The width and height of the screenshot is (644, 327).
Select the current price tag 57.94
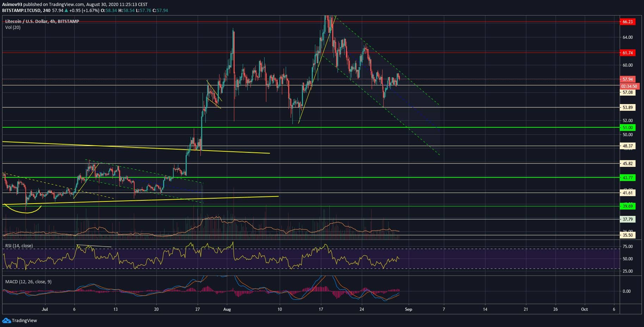(627, 79)
